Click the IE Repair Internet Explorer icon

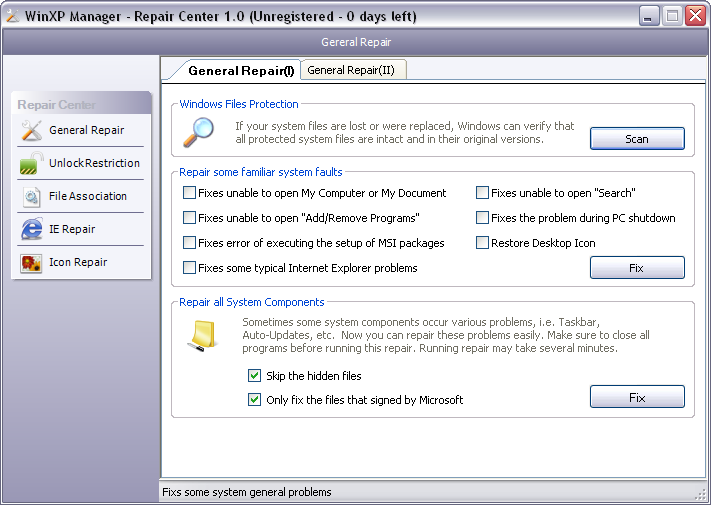31,229
